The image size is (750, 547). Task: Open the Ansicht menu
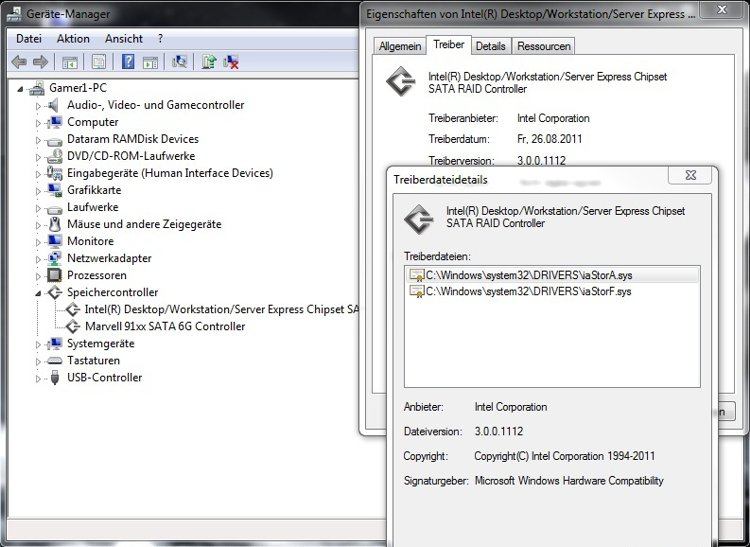(x=124, y=39)
